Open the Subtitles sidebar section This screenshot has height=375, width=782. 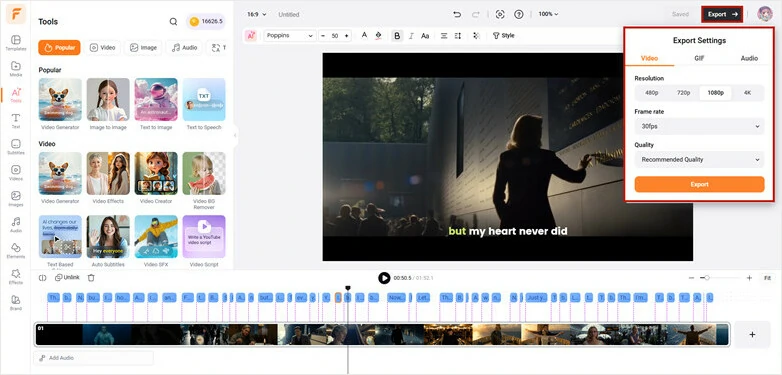pos(15,147)
